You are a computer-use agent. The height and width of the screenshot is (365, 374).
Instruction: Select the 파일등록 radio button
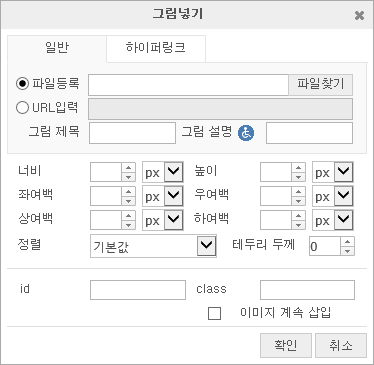pyautogui.click(x=22, y=84)
